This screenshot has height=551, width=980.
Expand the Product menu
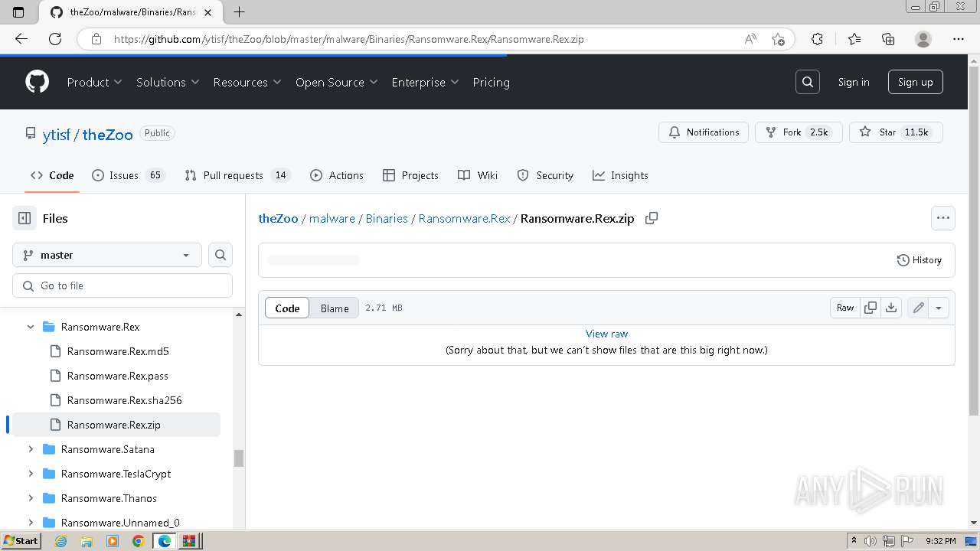(95, 82)
